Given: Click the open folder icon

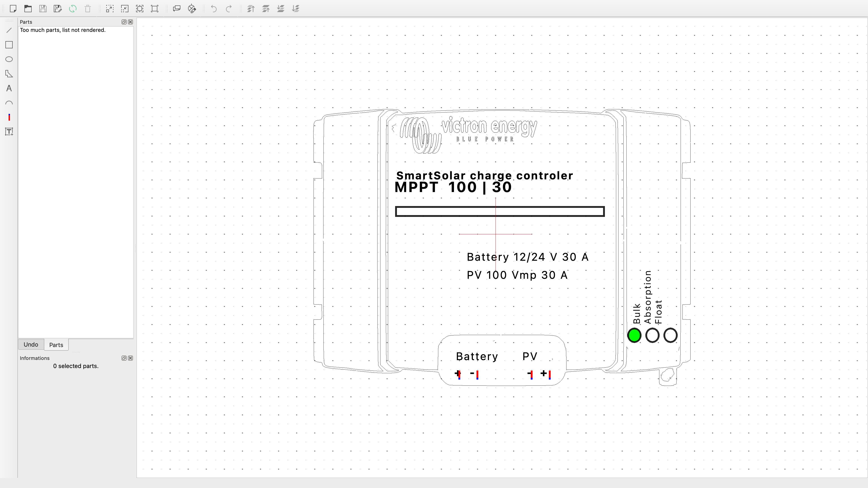Looking at the screenshot, I should click(x=28, y=9).
